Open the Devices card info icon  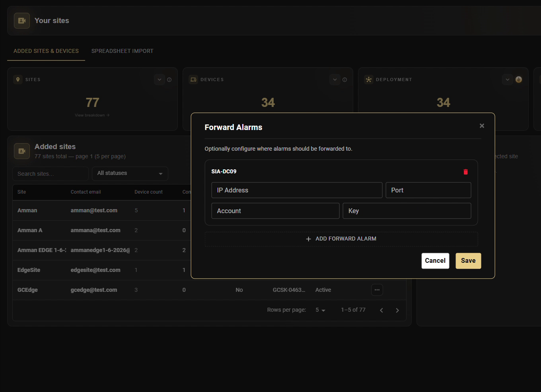point(345,80)
